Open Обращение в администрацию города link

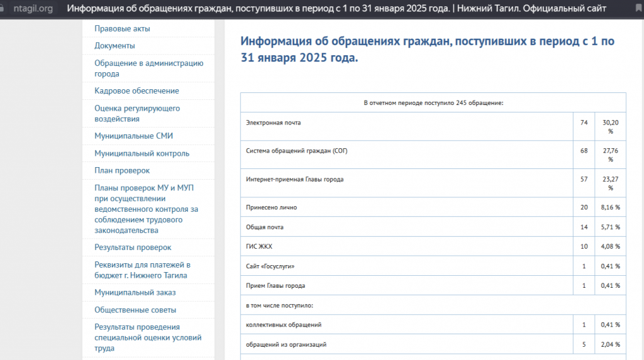pyautogui.click(x=148, y=68)
